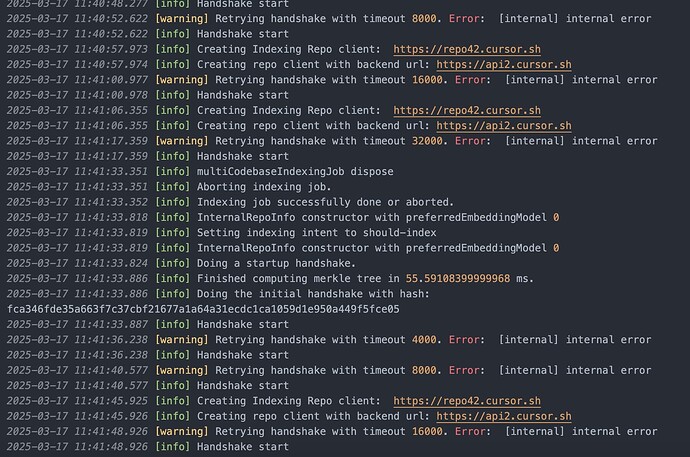Viewport: 690px width, 457px height.
Task: Click the multiCodebaseIndexingJob dispose log entry
Action: coord(200,172)
